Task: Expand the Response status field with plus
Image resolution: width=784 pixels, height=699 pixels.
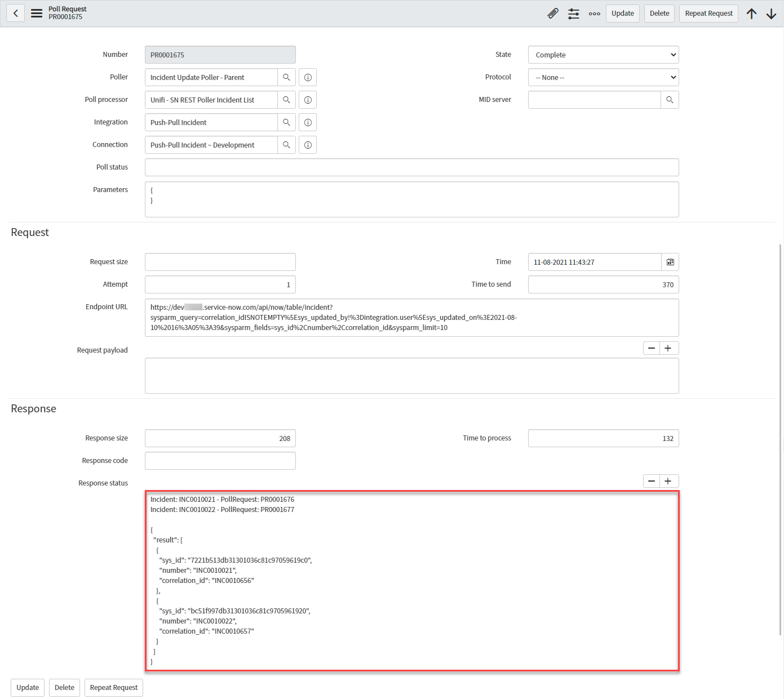Action: 668,481
